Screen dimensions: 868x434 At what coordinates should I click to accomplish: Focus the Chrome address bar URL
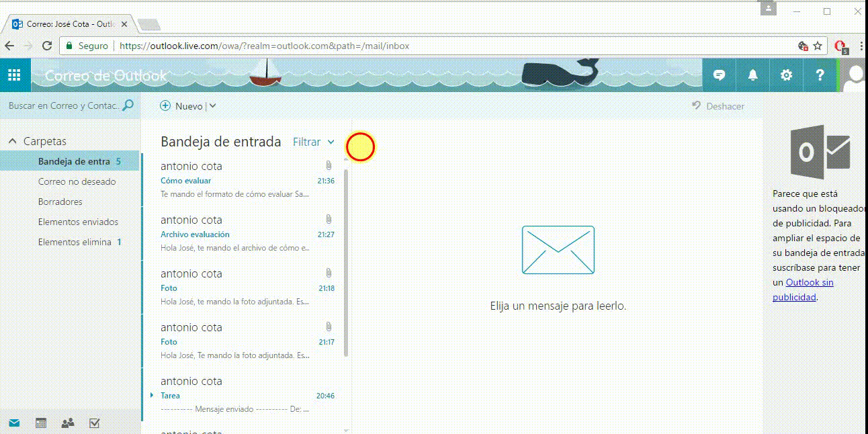point(265,46)
